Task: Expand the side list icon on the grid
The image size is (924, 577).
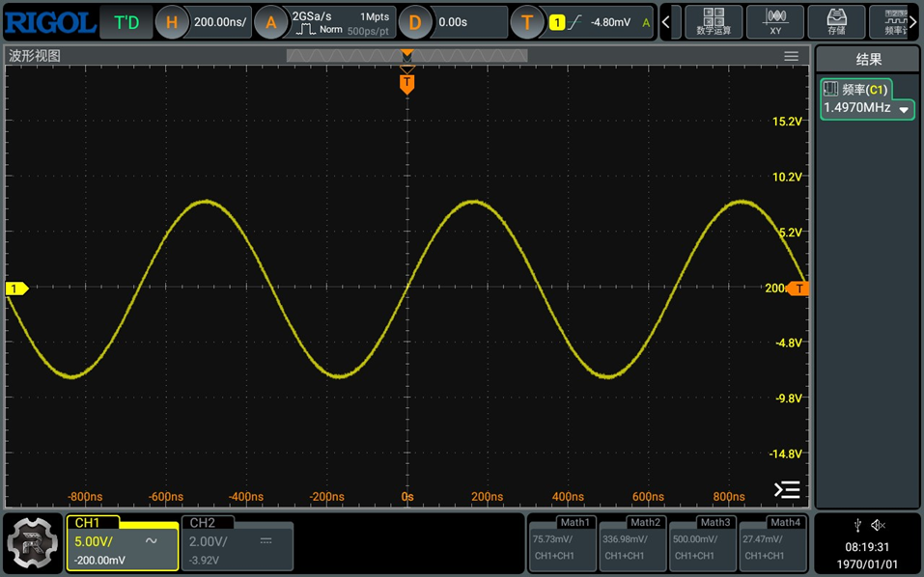Action: (787, 489)
